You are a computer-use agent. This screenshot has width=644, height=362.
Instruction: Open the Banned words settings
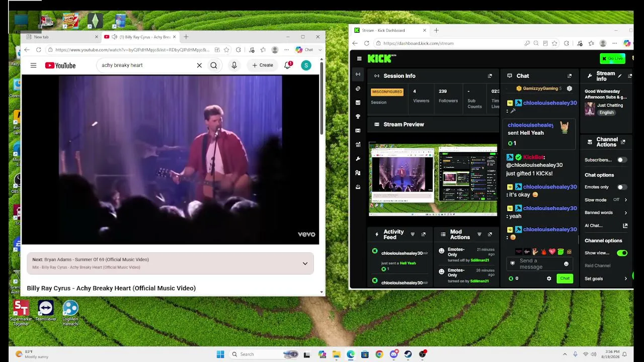[606, 213]
